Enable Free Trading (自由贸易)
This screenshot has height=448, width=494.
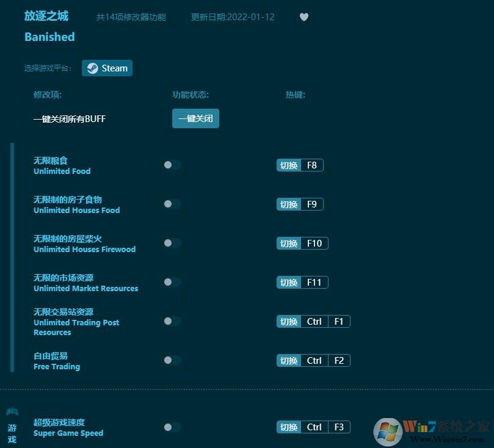[x=172, y=360]
